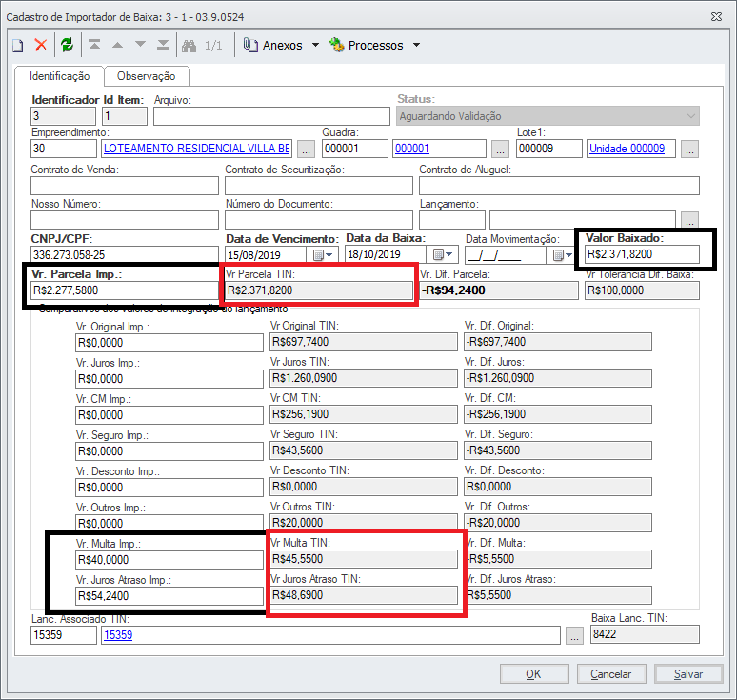This screenshot has height=700, width=737.
Task: Open Quadra lookup ellipsis button
Action: 500,149
